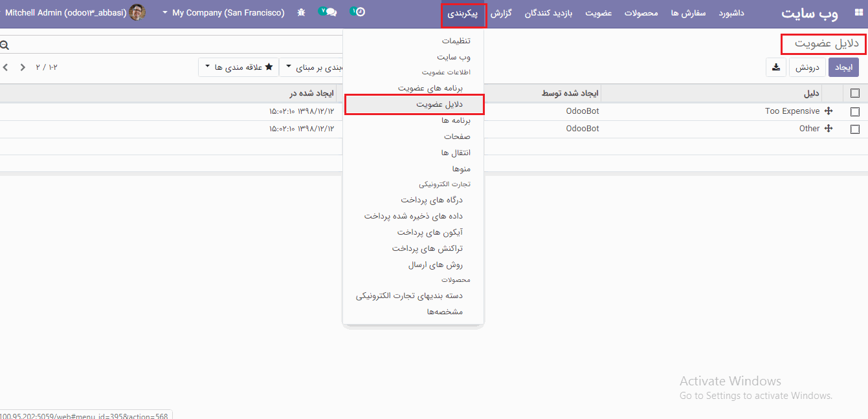Check the Other row checkbox
Viewport: 868px width, 419px height.
pos(855,129)
